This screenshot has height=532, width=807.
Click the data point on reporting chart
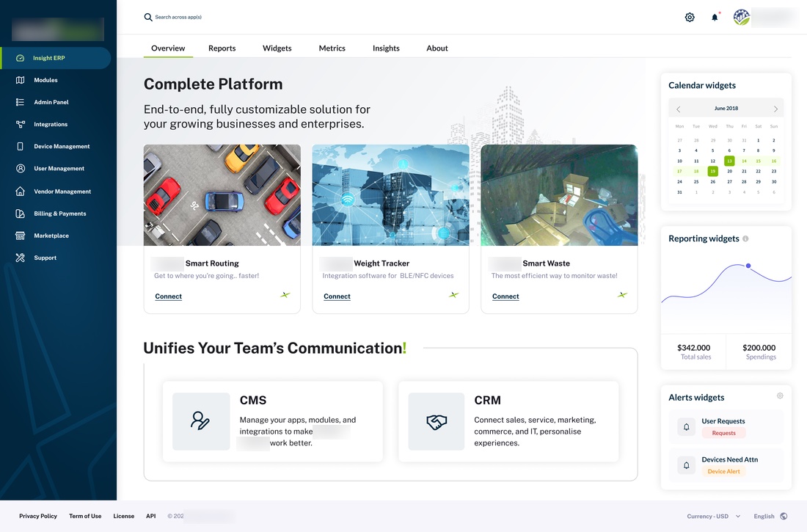coord(748,266)
